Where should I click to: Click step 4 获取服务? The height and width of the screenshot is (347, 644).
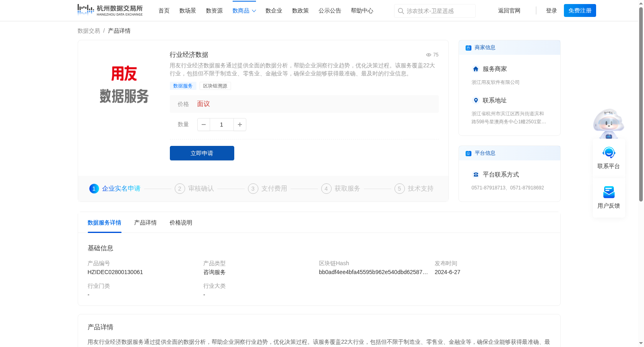click(x=341, y=189)
